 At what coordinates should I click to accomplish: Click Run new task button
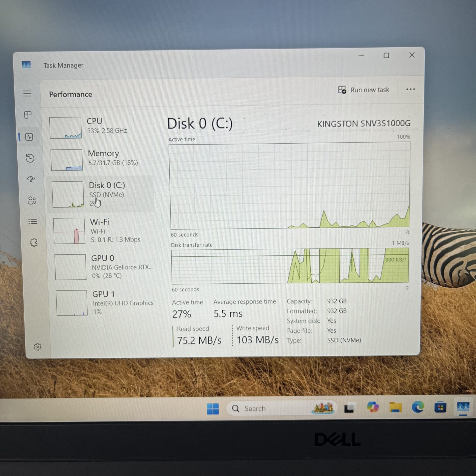pos(364,90)
